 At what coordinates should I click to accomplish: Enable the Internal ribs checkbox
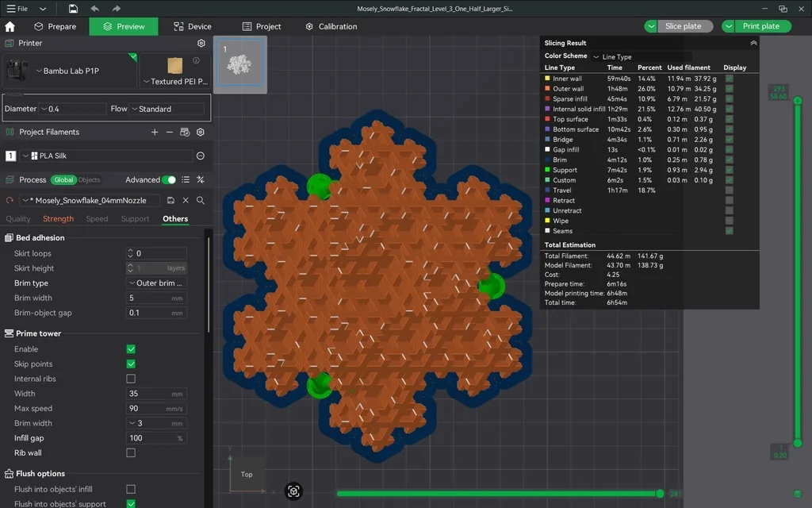[131, 379]
